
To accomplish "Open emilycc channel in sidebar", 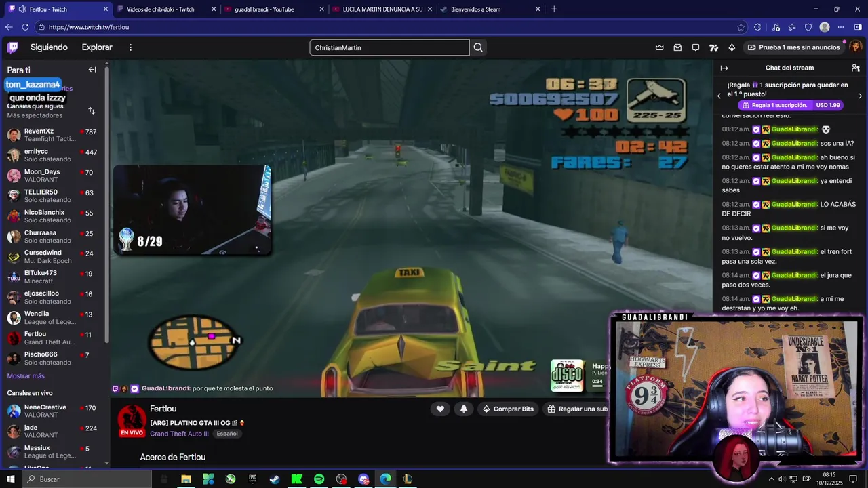I will (x=52, y=155).
